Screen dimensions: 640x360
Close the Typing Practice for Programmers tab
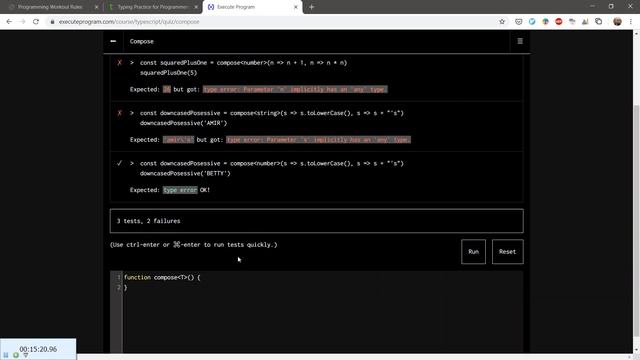point(196,7)
